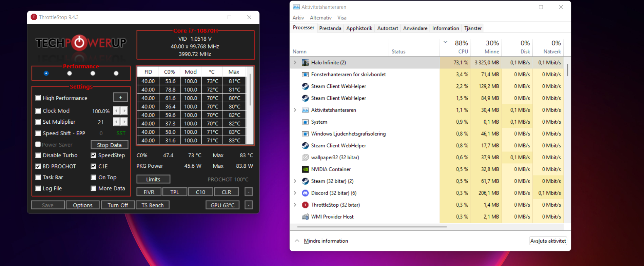Click the TechPowerUp logo in ThrottleStop
This screenshot has width=644, height=266.
pyautogui.click(x=81, y=43)
